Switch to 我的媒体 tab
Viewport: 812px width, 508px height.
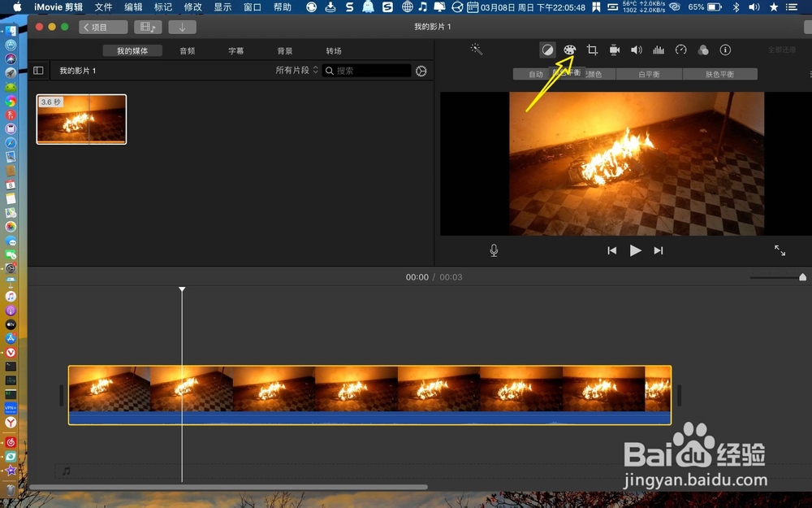click(x=132, y=50)
